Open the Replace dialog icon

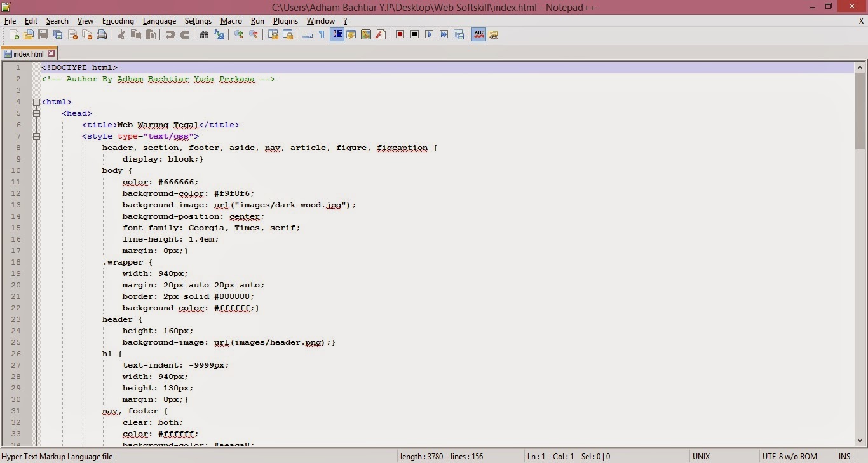(219, 34)
